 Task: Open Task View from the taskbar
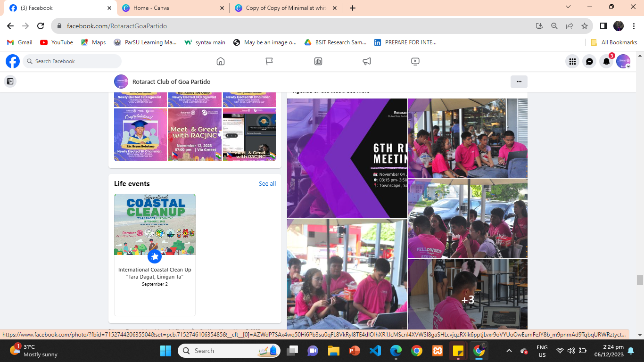coord(293,351)
